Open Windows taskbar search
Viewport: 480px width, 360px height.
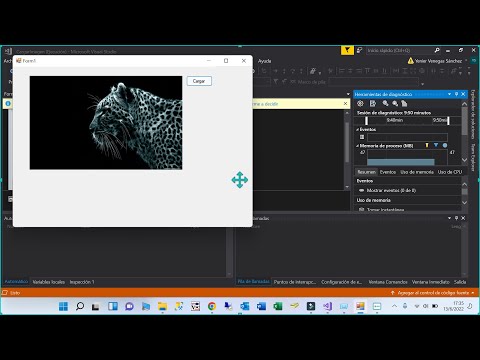[80, 306]
